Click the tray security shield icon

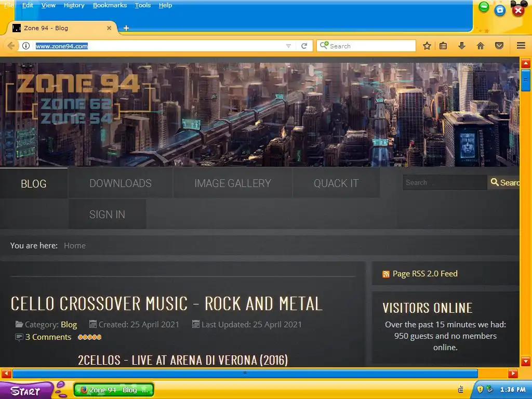click(480, 389)
